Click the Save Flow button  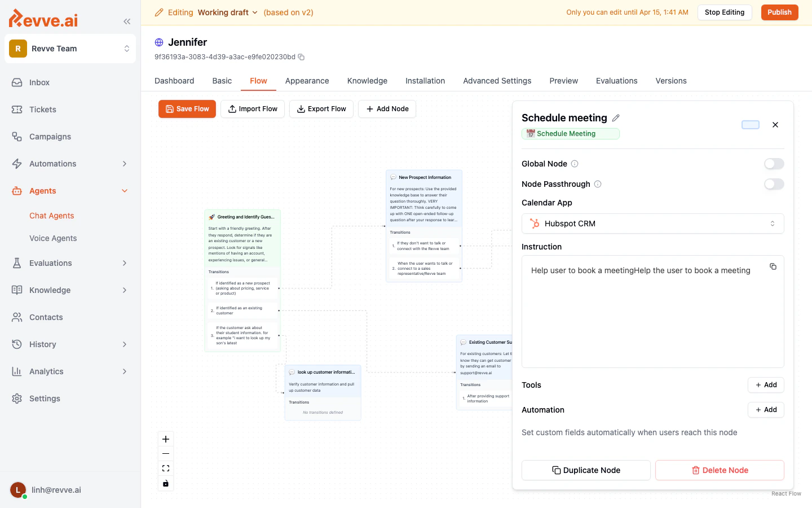187,109
